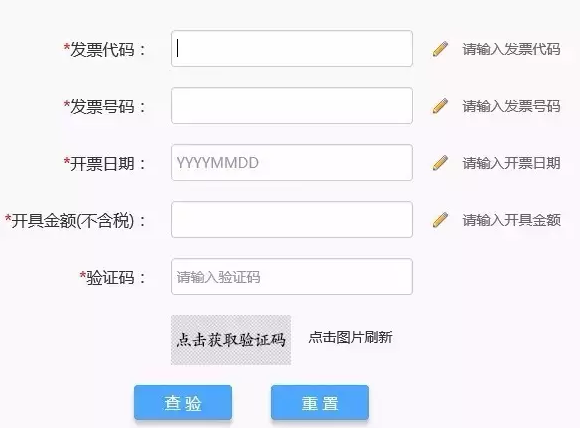Click the pencil icon beside 请输入开具金额
Viewport: 580px width, 429px height.
[440, 220]
